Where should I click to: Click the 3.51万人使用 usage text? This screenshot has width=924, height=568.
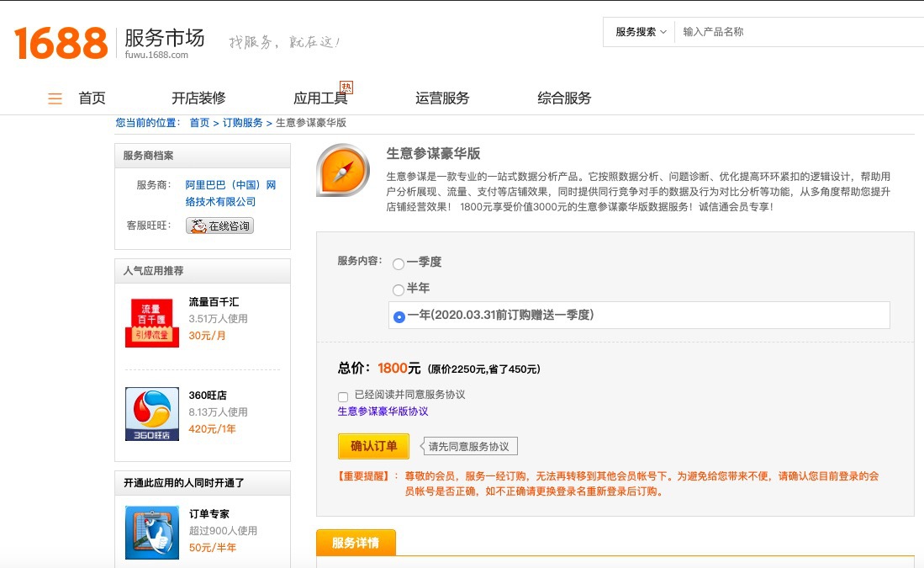coord(218,319)
